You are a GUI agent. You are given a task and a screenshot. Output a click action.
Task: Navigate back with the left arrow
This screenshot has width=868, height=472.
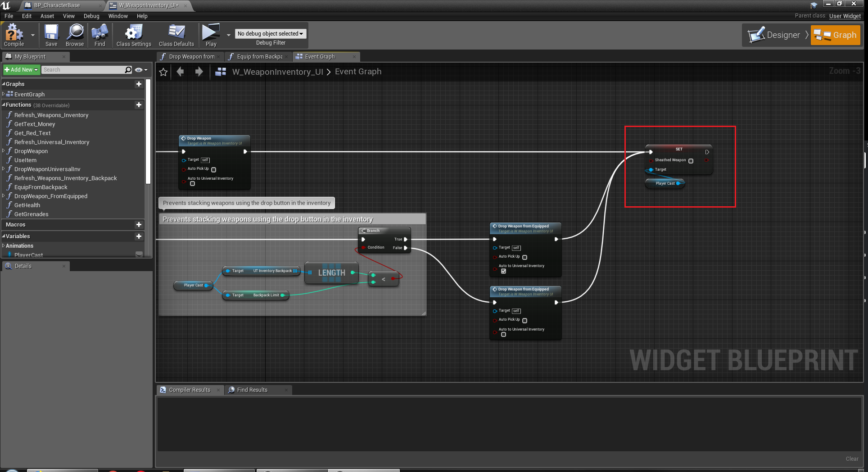pos(181,72)
